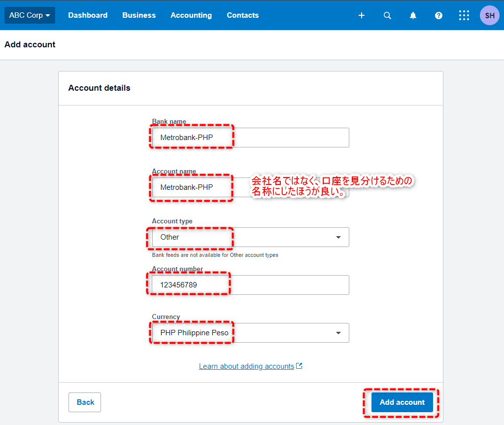Image resolution: width=504 pixels, height=425 pixels.
Task: Click the plus create-new icon
Action: (361, 15)
